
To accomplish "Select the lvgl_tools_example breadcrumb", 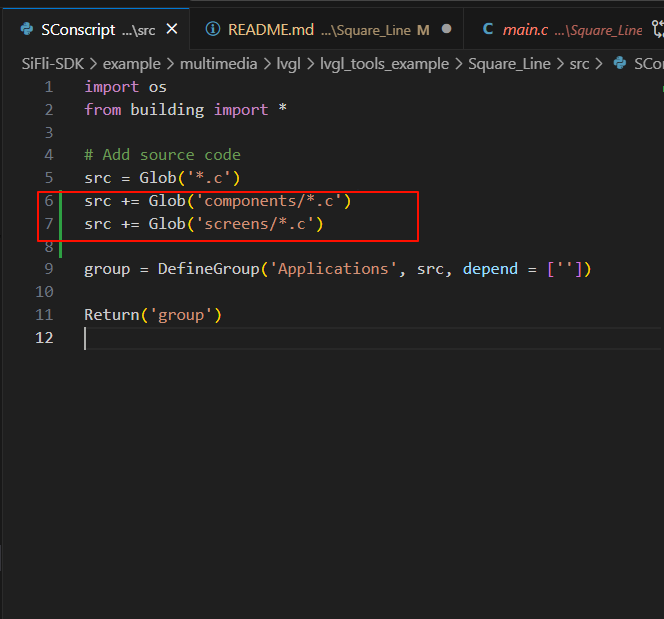I will point(384,63).
